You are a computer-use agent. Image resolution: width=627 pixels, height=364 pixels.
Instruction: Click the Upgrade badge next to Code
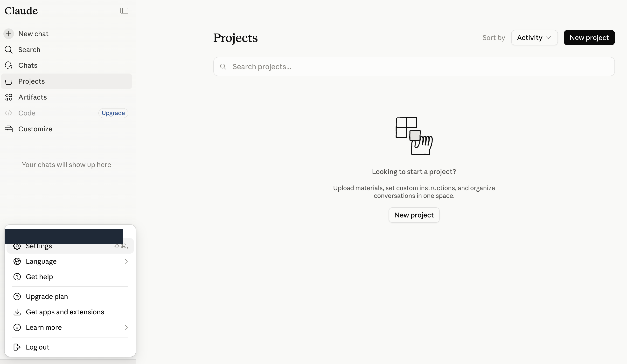113,113
